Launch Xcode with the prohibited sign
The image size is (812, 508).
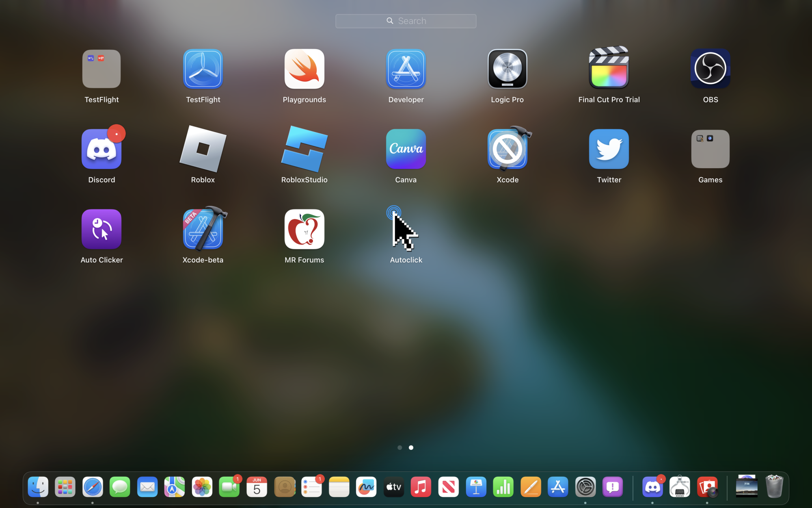(508, 149)
